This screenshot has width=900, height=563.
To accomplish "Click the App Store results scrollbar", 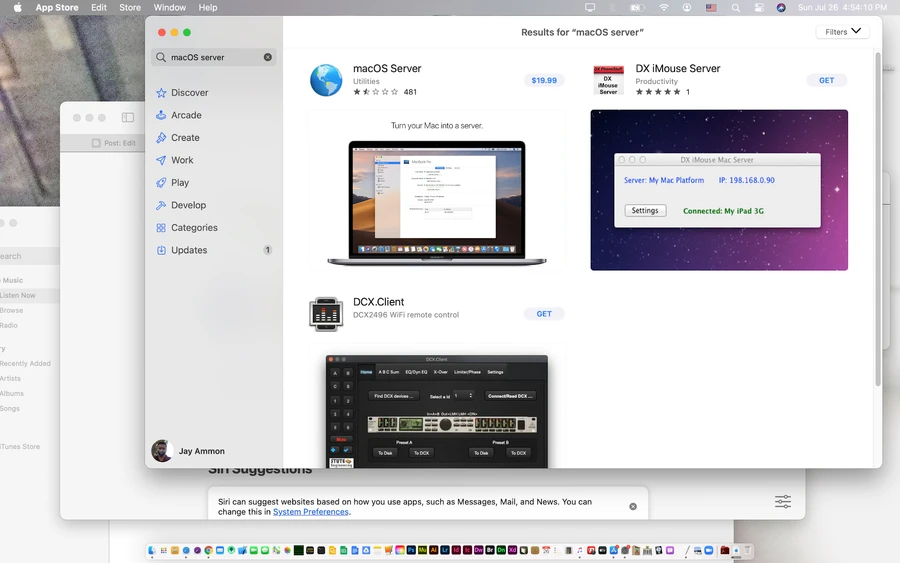I will point(878,218).
